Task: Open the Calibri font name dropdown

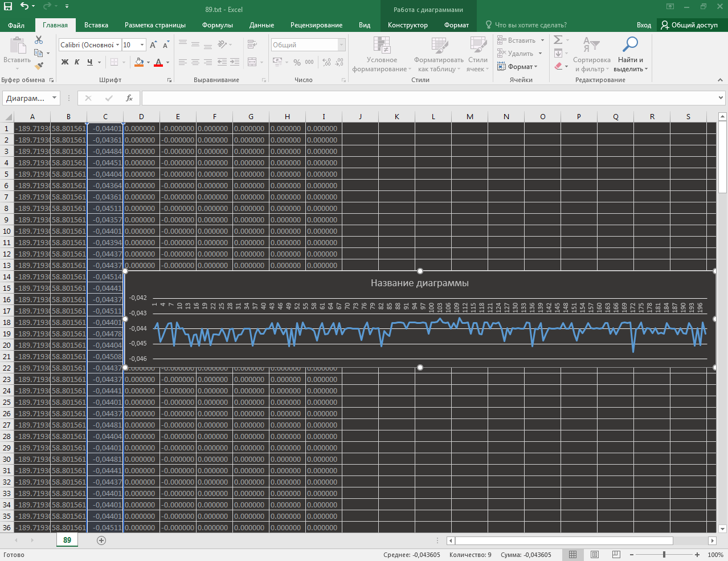Action: pos(118,45)
